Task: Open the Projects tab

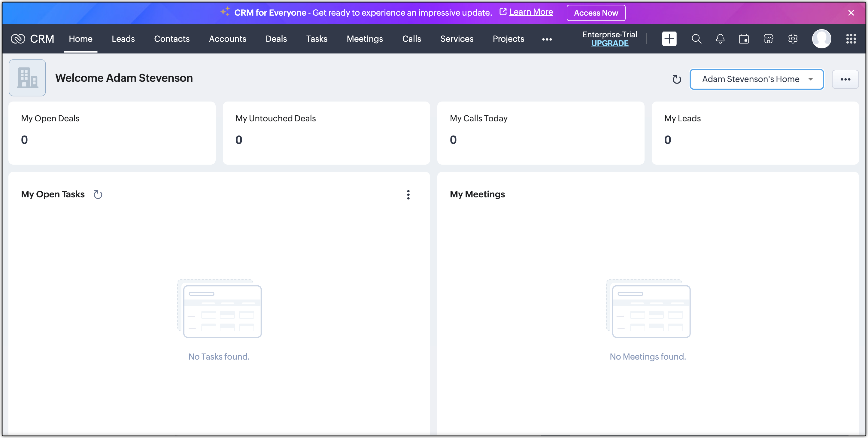Action: (508, 39)
